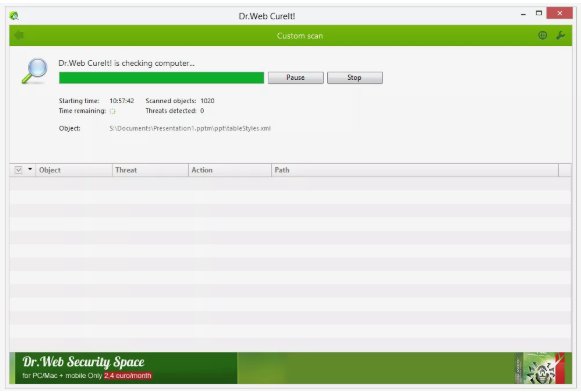This screenshot has width=581, height=392.
Task: Toggle the select-all checkbox in table header
Action: (x=18, y=170)
